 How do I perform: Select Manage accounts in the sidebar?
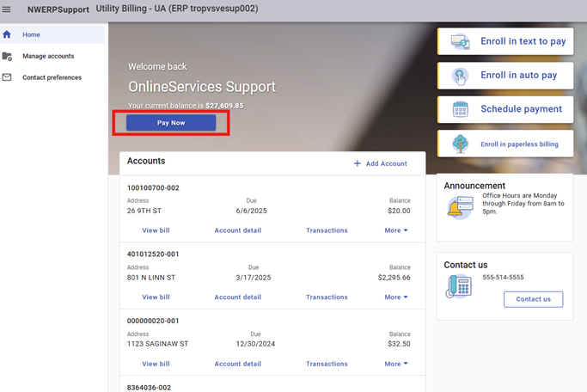click(x=48, y=56)
